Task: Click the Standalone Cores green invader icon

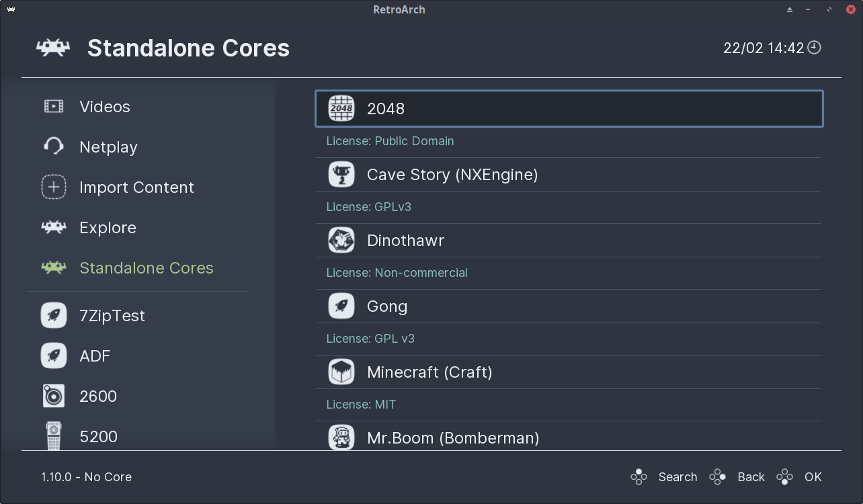Action: pos(54,267)
